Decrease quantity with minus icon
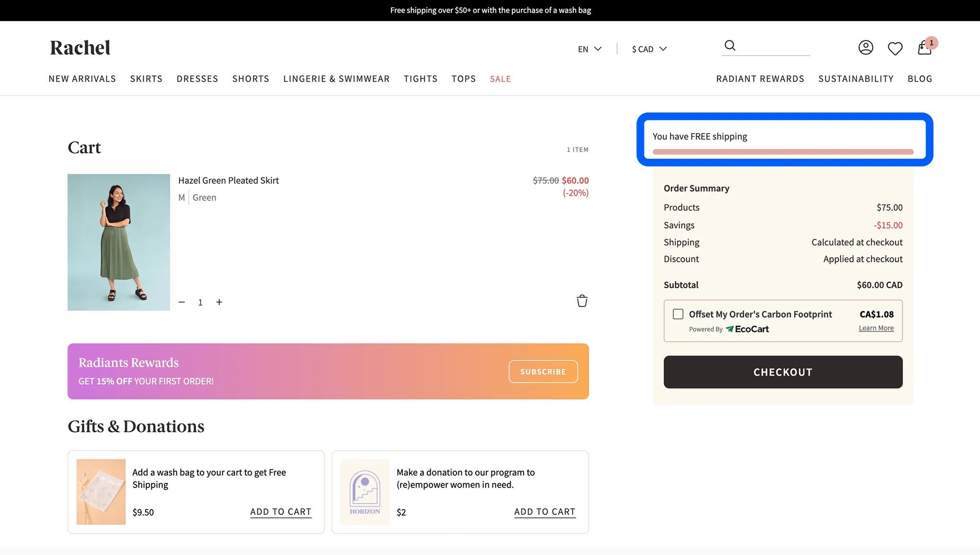980x555 pixels. 182,302
